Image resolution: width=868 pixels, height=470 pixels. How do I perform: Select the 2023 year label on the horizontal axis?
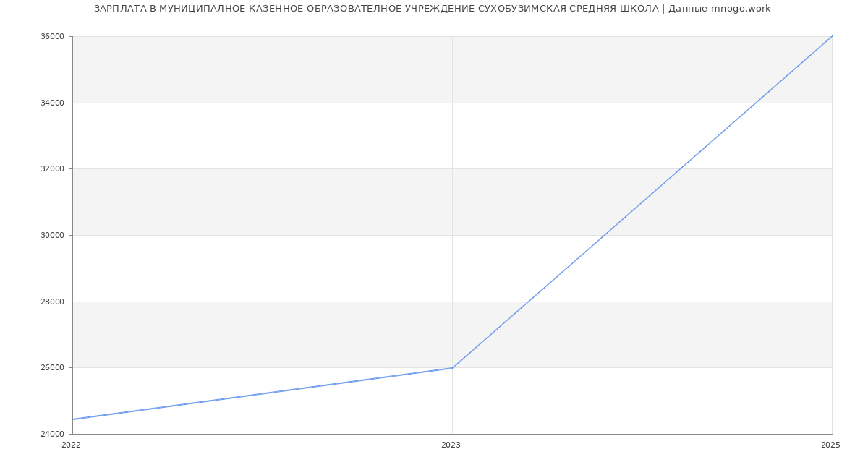pyautogui.click(x=451, y=445)
